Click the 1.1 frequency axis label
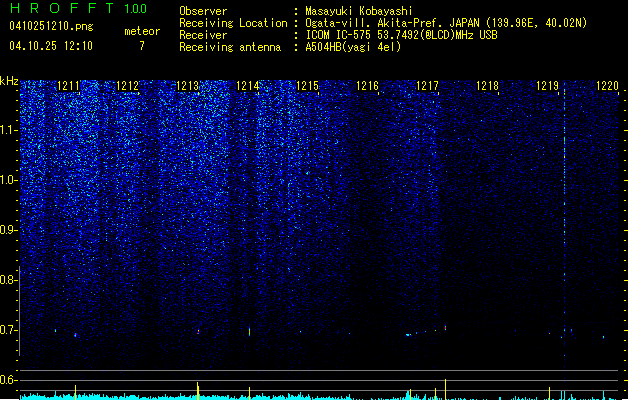The image size is (629, 400). pyautogui.click(x=8, y=130)
